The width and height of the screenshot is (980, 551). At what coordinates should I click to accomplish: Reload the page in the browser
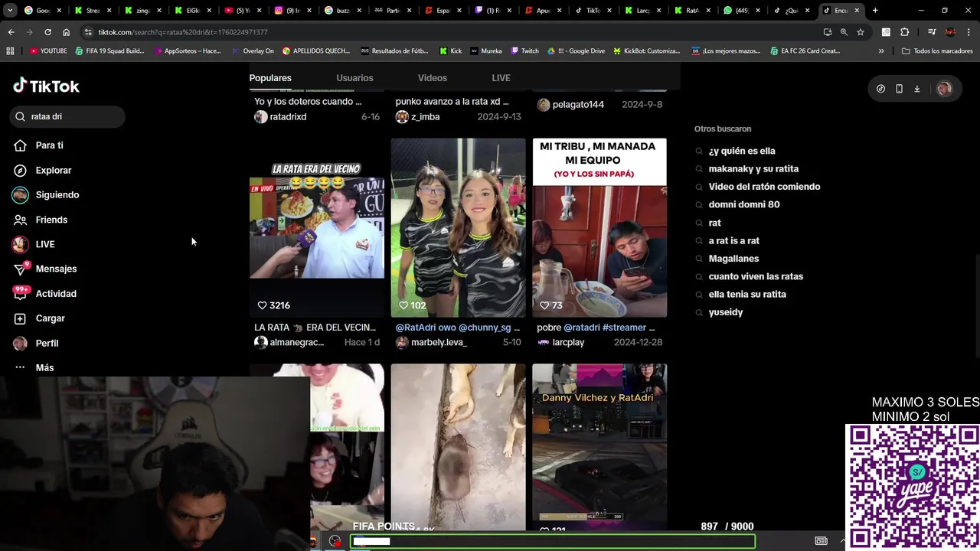tap(47, 32)
